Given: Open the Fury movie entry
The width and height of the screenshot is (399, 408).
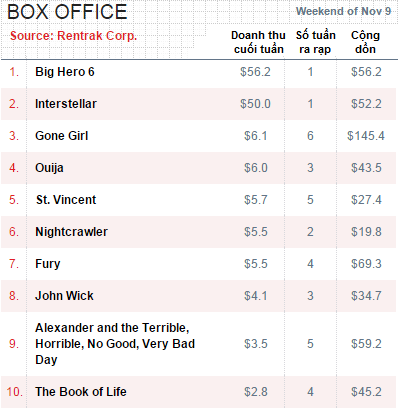Looking at the screenshot, I should (x=48, y=264).
